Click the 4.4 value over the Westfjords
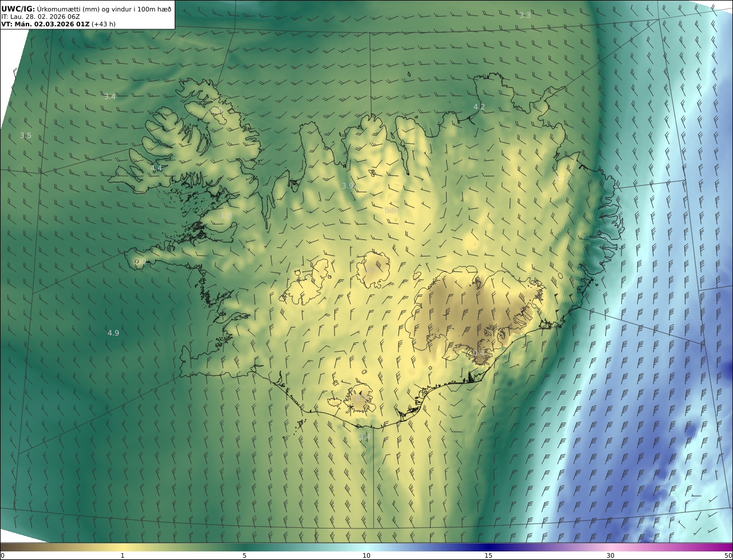733x560 pixels. (156, 168)
